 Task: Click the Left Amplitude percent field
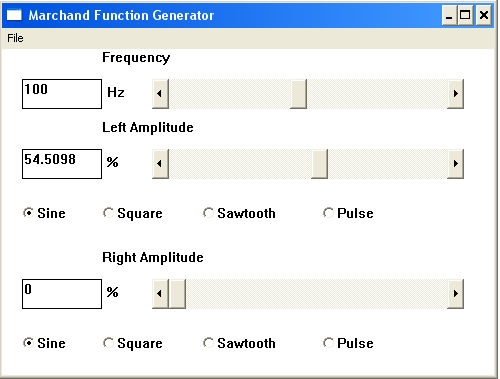coord(62,164)
